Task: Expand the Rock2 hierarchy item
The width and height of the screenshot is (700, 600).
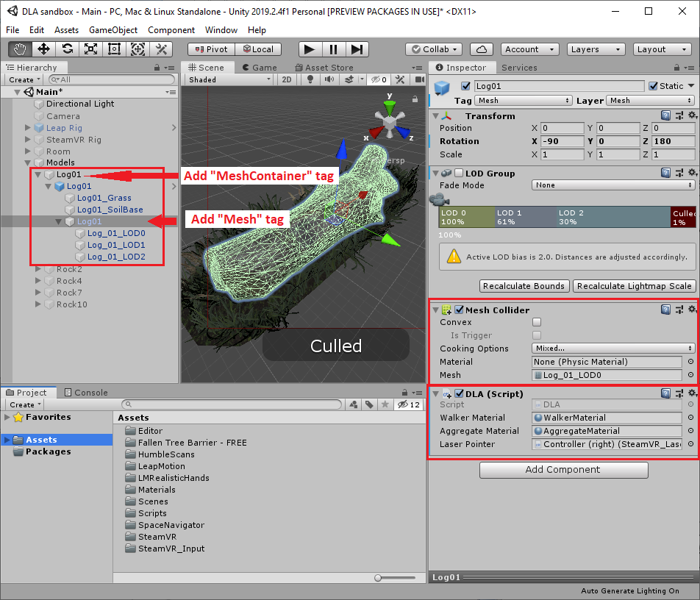Action: pos(38,269)
